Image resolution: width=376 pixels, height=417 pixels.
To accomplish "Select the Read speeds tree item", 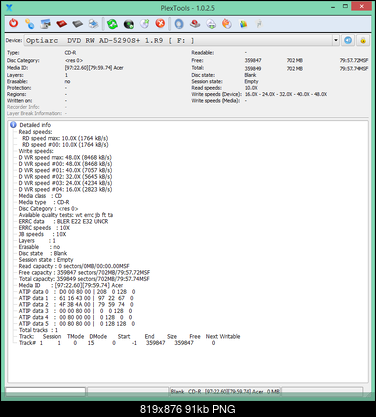I will click(x=35, y=132).
